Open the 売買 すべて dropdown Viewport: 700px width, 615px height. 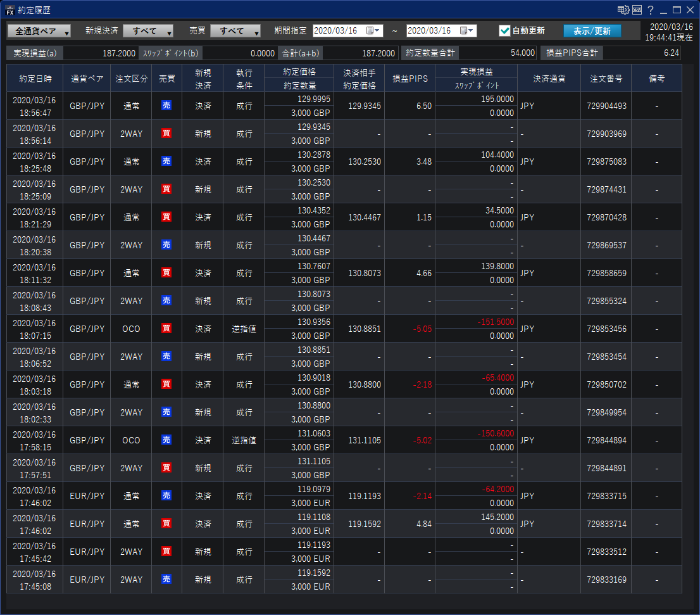tap(235, 31)
